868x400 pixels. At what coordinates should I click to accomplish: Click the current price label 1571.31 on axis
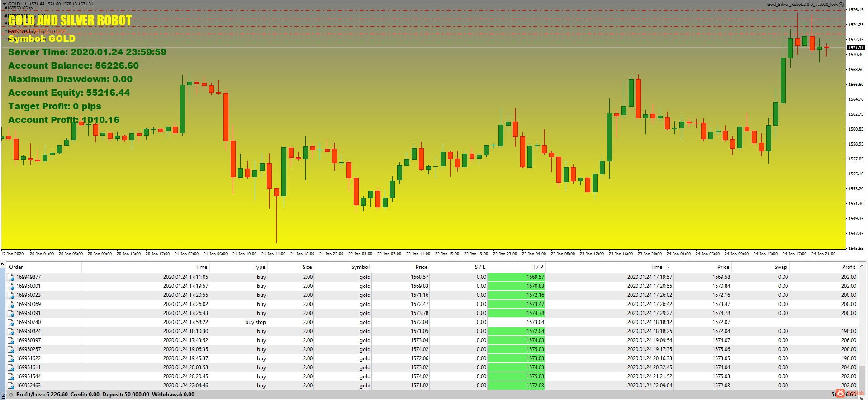pos(856,47)
